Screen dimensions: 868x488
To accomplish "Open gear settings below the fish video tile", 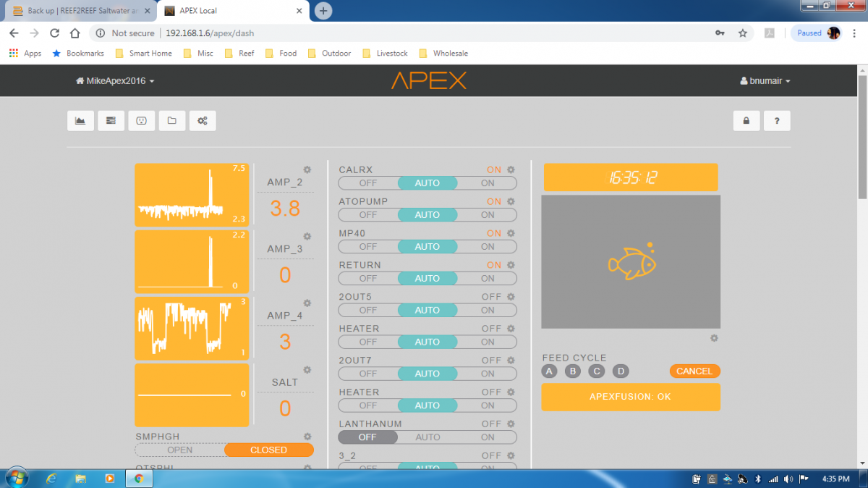I will pyautogui.click(x=714, y=338).
